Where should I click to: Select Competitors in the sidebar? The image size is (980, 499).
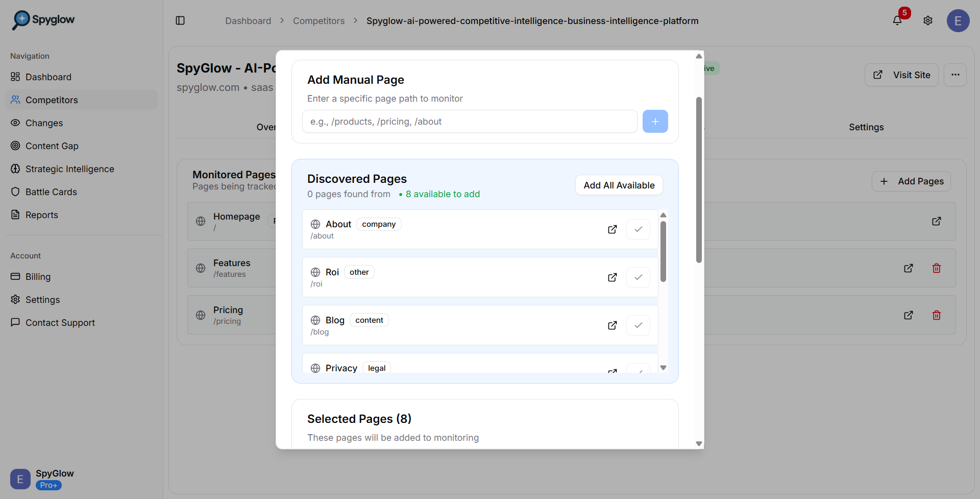click(82, 100)
